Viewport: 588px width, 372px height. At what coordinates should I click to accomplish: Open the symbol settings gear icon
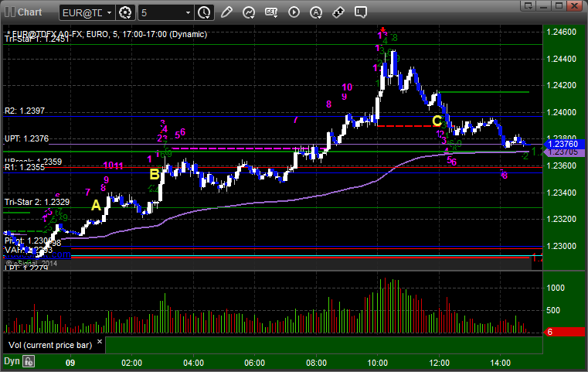point(125,13)
